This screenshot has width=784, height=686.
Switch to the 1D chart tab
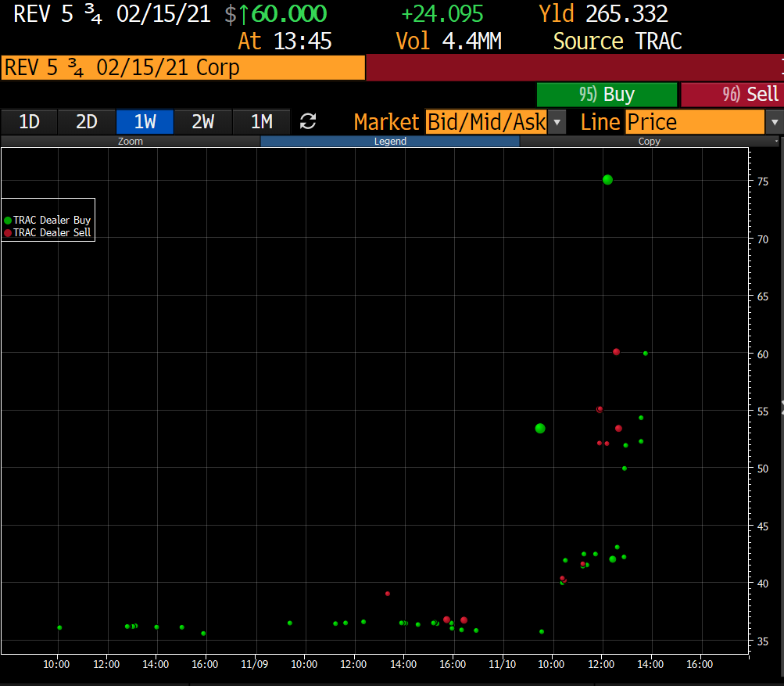[29, 121]
